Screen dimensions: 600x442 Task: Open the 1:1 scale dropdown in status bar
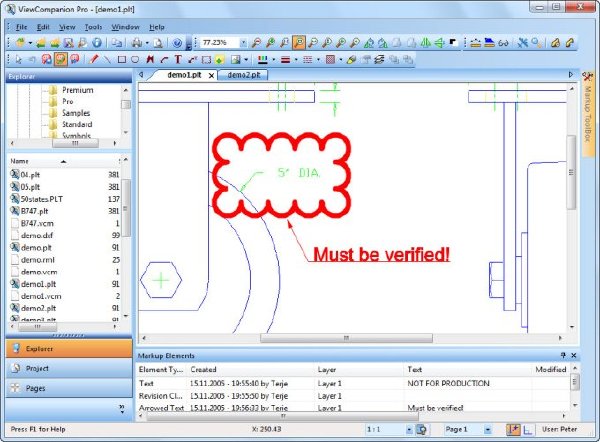point(409,430)
